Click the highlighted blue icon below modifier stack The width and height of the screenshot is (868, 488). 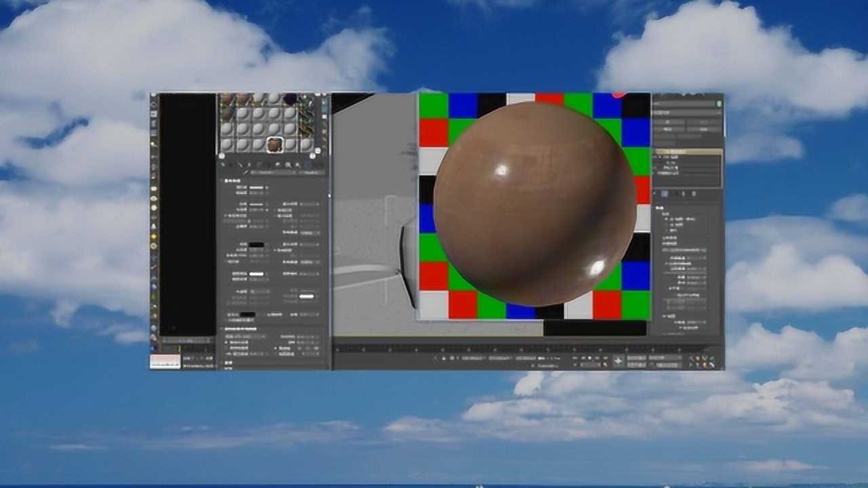[664, 194]
